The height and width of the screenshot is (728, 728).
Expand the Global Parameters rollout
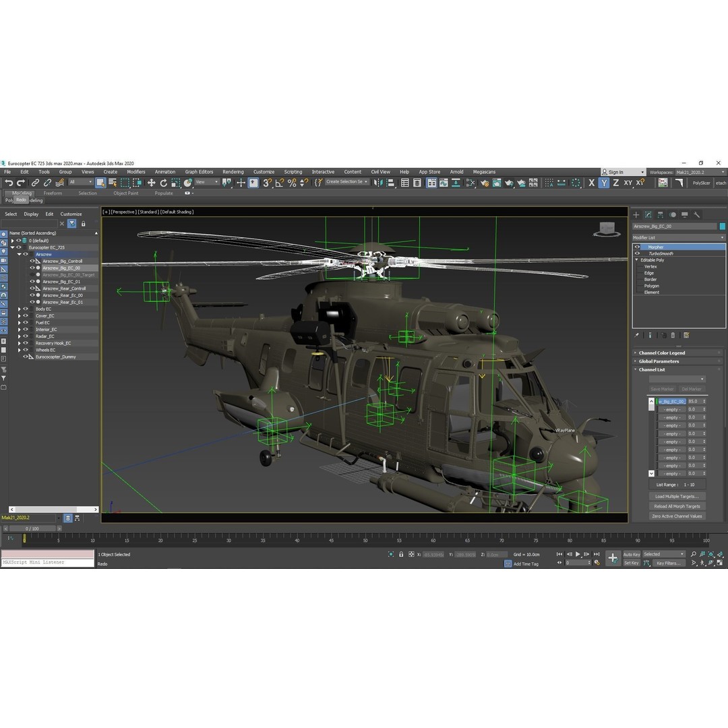677,361
